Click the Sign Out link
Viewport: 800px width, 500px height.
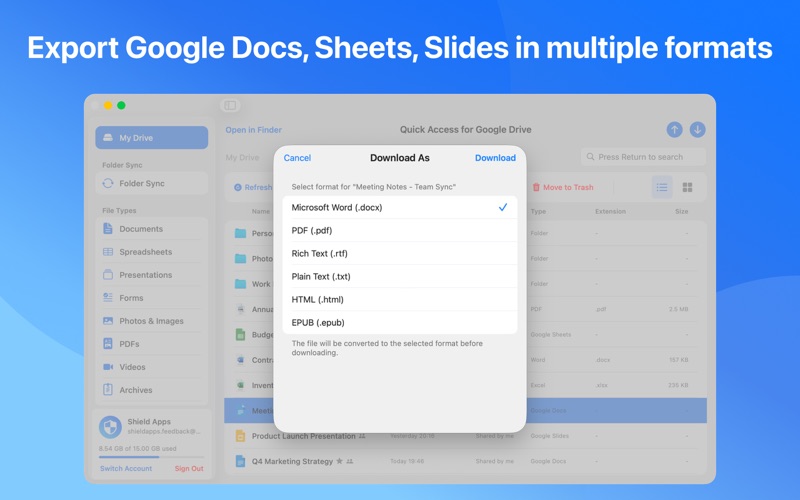tap(189, 468)
